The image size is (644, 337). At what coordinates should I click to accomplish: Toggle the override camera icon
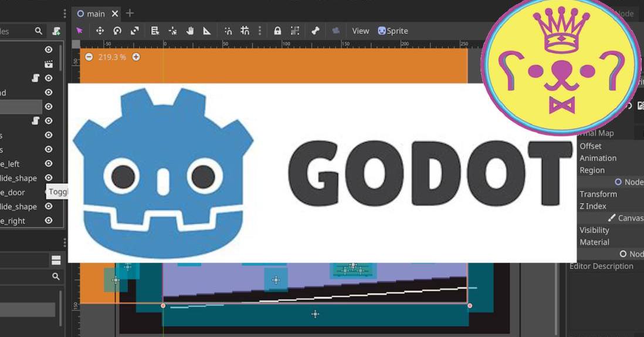tap(336, 31)
